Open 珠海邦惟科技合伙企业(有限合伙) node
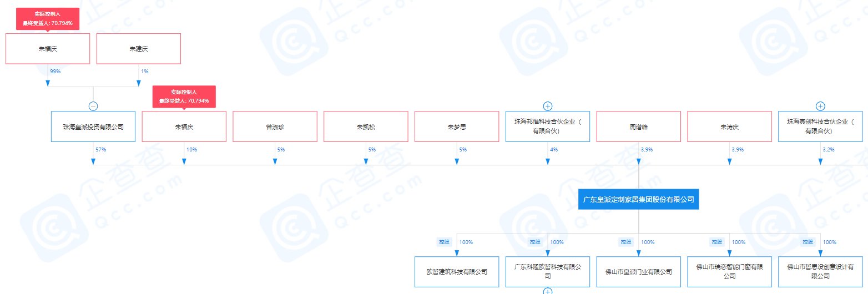The width and height of the screenshot is (868, 294). 548,126
